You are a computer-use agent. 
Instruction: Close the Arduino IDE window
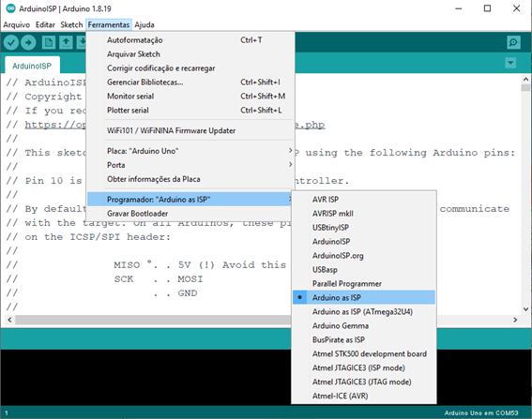click(x=516, y=8)
